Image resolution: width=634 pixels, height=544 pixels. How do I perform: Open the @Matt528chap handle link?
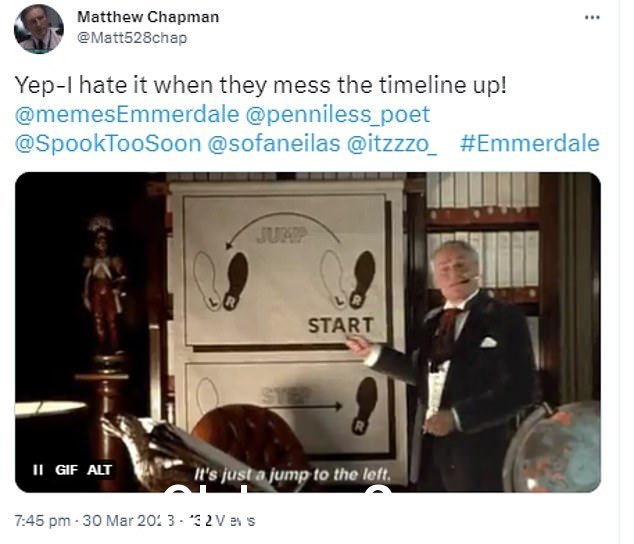[x=132, y=38]
